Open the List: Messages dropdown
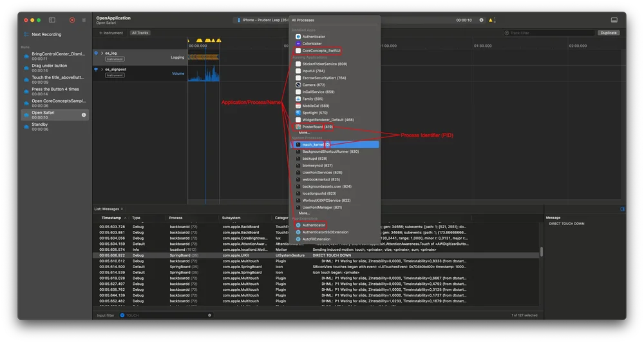Screen dimensions: 644x343 pyautogui.click(x=108, y=209)
